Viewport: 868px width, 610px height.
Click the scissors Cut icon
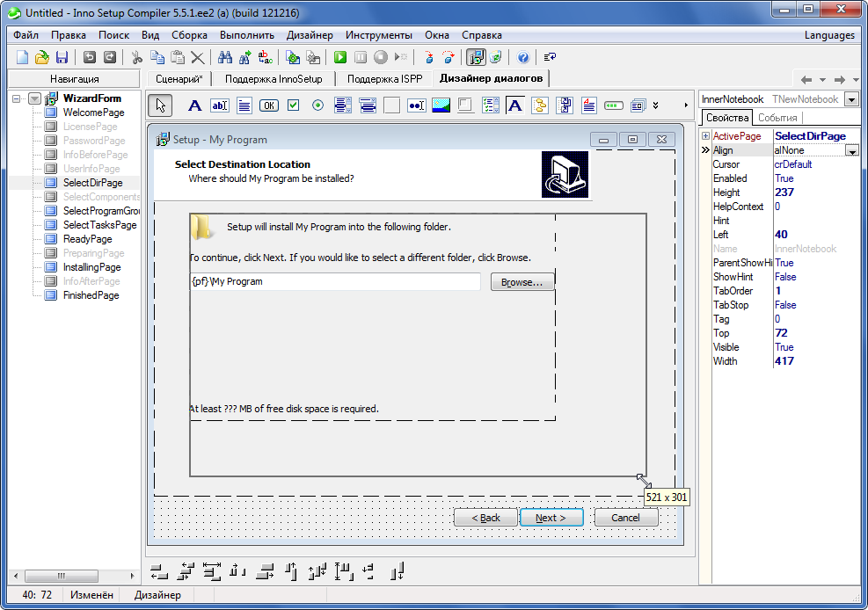[x=136, y=57]
